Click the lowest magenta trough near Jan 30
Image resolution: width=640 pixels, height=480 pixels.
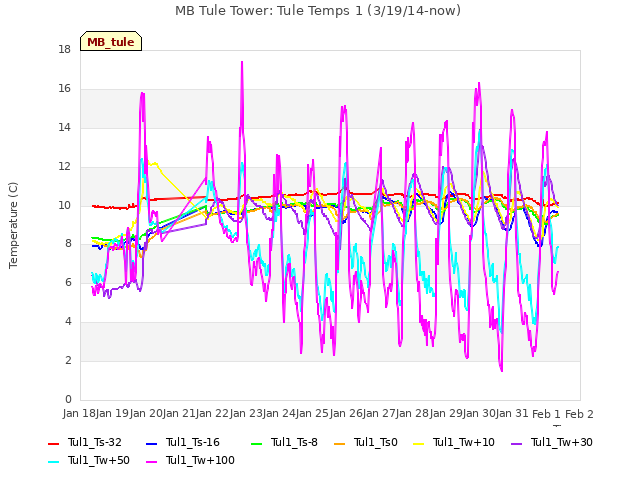tap(502, 371)
